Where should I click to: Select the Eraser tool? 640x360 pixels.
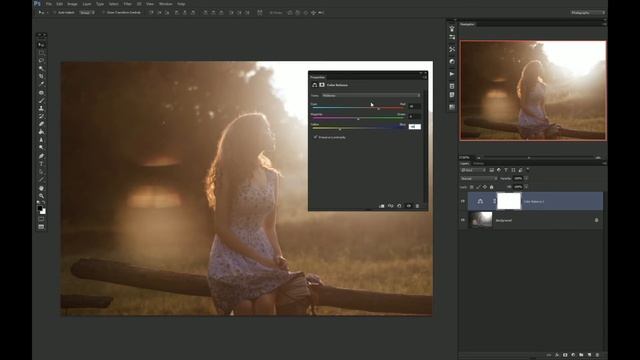tap(41, 124)
